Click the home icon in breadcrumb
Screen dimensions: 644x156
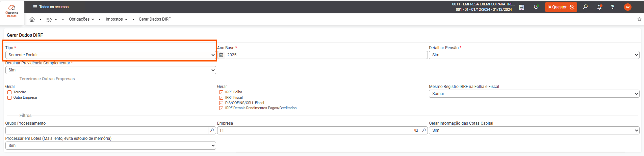tap(32, 20)
